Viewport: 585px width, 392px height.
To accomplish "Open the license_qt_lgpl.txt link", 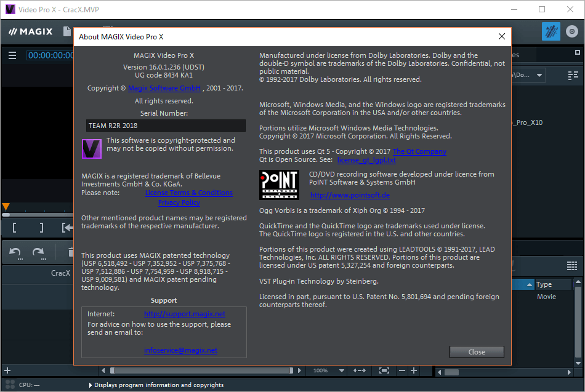I will click(x=366, y=160).
